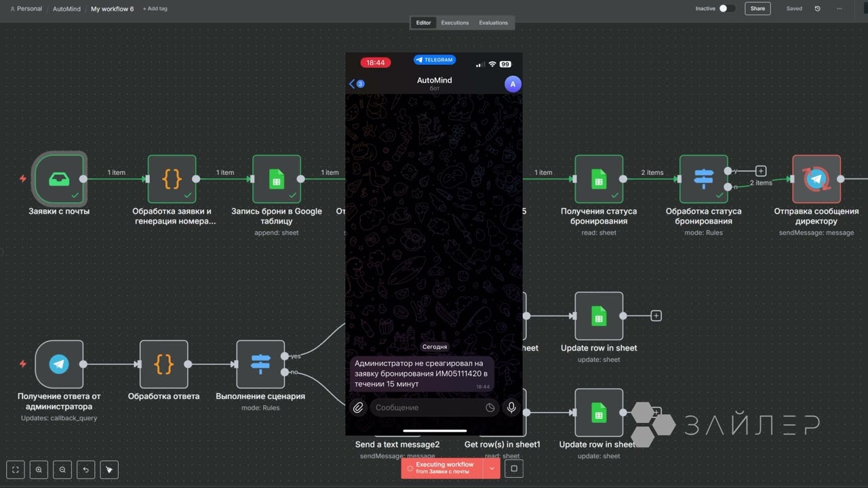Image resolution: width=868 pixels, height=488 pixels.
Task: Open the Выполнение сценария switch node
Action: pyautogui.click(x=260, y=365)
